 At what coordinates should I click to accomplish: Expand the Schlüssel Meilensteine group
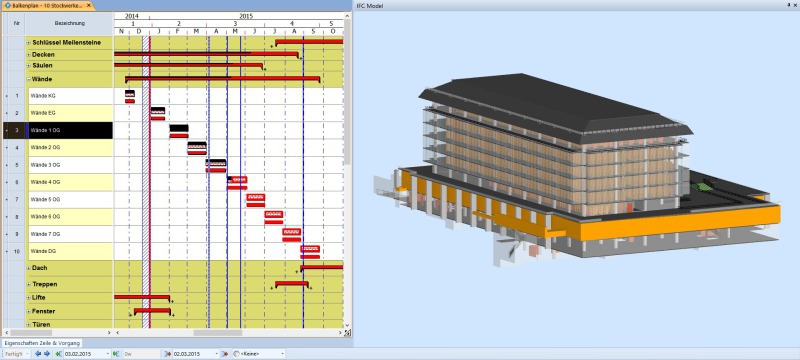29,43
